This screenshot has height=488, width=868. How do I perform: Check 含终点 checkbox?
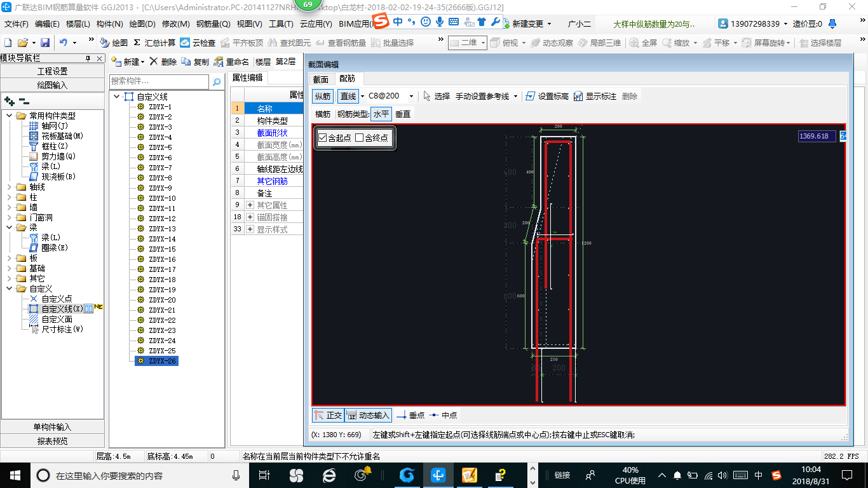359,137
